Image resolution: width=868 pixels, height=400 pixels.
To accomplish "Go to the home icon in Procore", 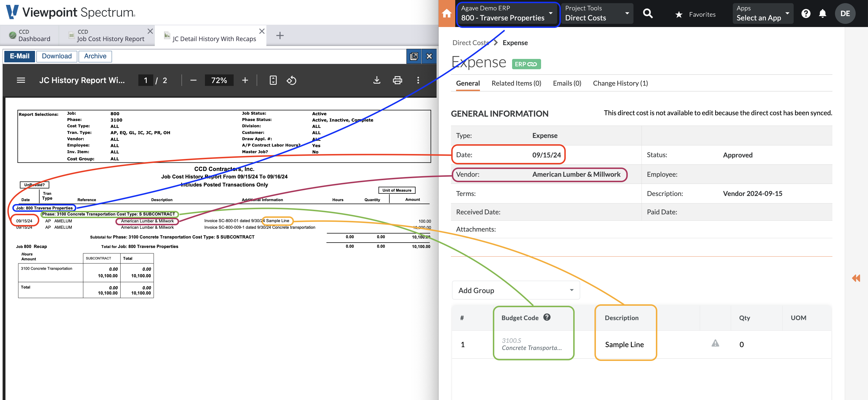I will 446,14.
